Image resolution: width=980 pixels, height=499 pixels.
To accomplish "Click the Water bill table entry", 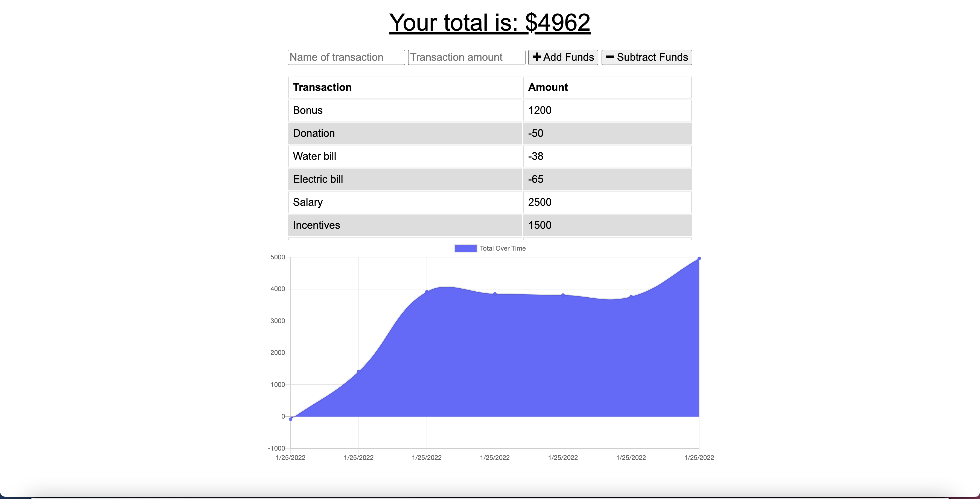I will [x=404, y=156].
